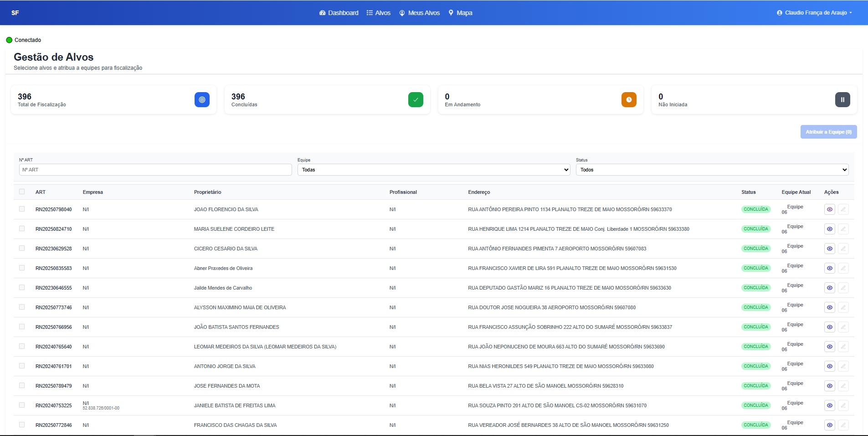Click the edit pencil icon for RN20250824710
This screenshot has width=868, height=436.
point(843,229)
